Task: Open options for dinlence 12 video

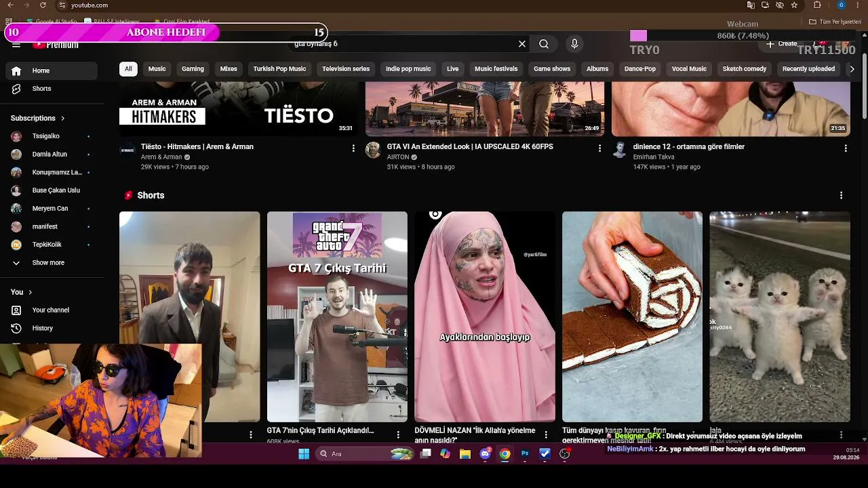Action: 846,148
